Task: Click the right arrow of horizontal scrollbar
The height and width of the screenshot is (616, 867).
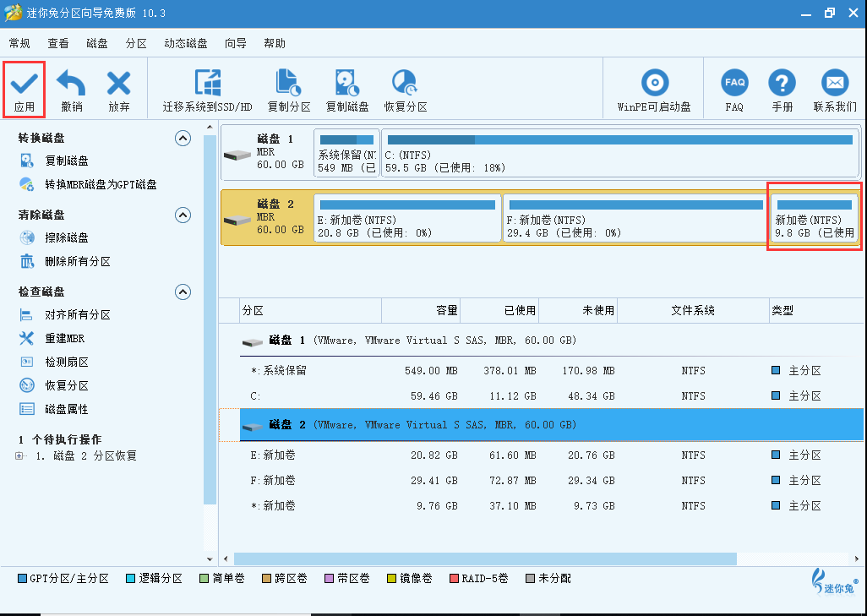Action: 857,559
